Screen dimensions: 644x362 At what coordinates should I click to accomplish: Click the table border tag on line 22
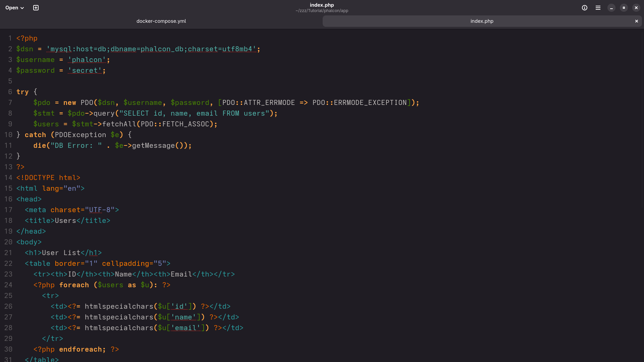click(98, 263)
